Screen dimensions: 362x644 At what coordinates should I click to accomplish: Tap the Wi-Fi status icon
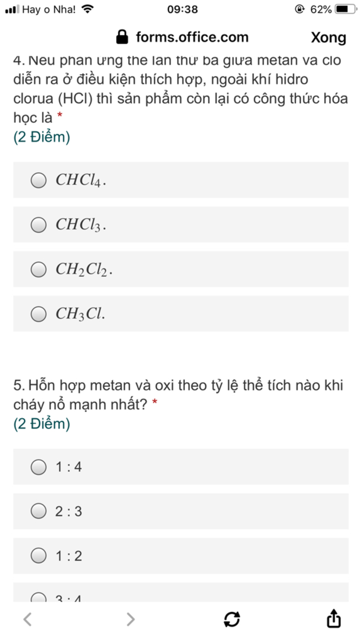(x=87, y=9)
